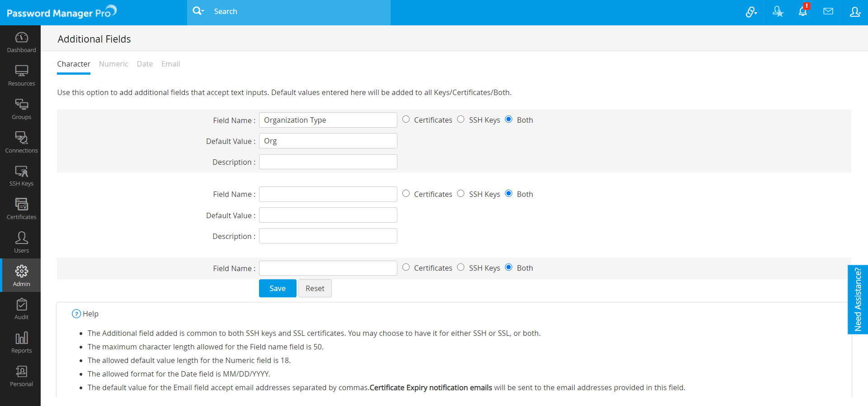Viewport: 868px width, 406px height.
Task: Click the Description field under Organization Type
Action: (x=328, y=162)
